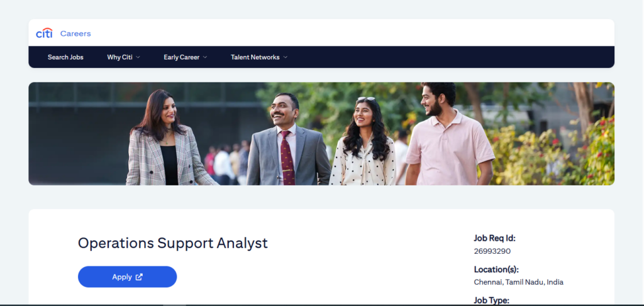Open the Talent Networks menu
The image size is (644, 306).
click(x=255, y=57)
